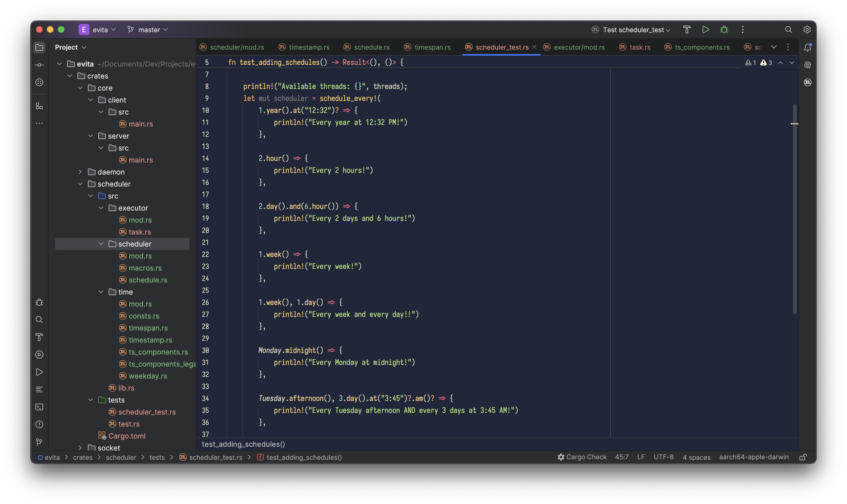Open the Find tool window in left sidebar
The height and width of the screenshot is (504, 847).
[39, 320]
